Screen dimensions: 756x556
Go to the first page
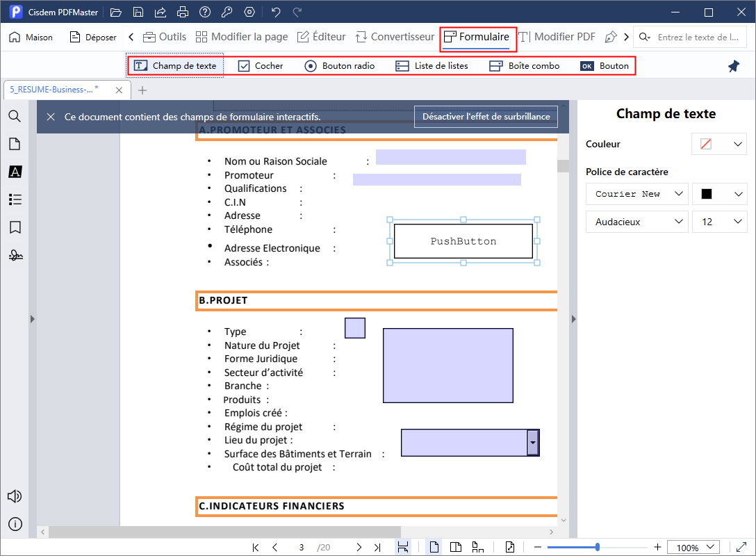tap(256, 548)
